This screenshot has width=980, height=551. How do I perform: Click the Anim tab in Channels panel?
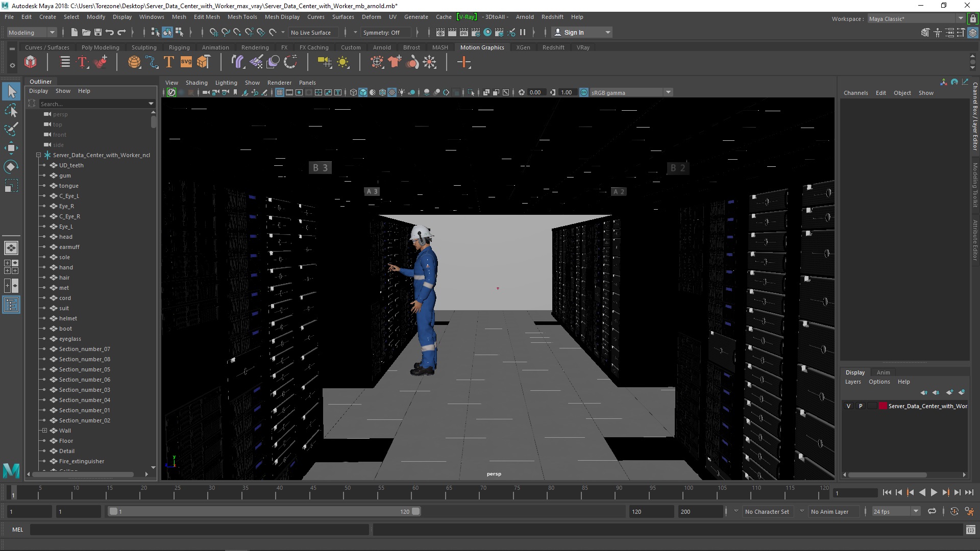(884, 372)
